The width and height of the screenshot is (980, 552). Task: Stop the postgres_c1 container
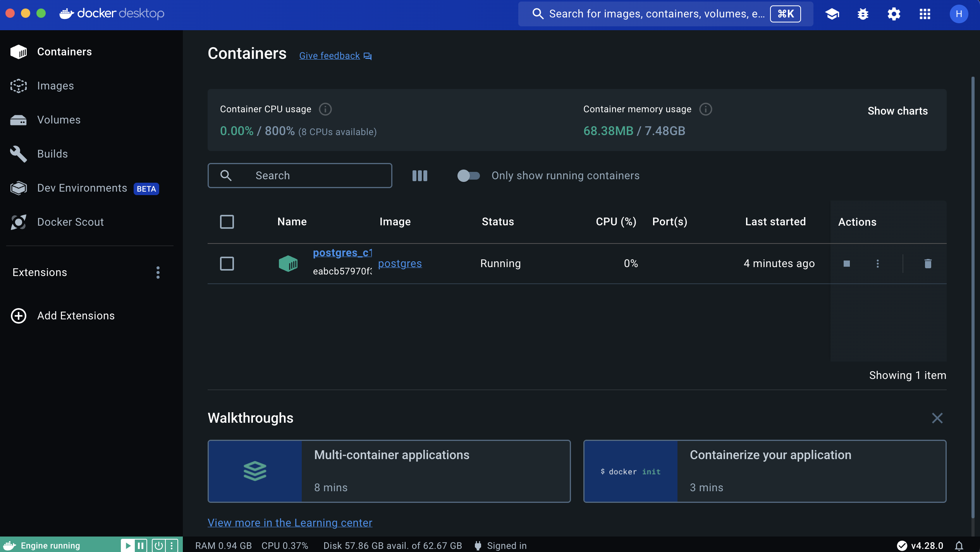847,264
